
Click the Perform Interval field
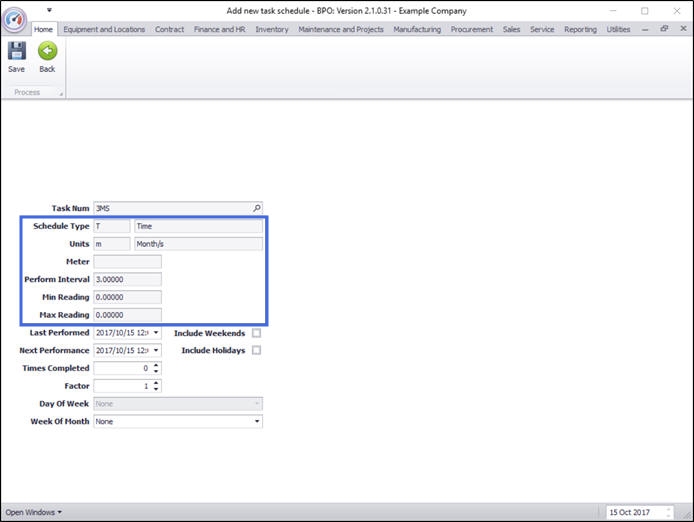[x=127, y=279]
